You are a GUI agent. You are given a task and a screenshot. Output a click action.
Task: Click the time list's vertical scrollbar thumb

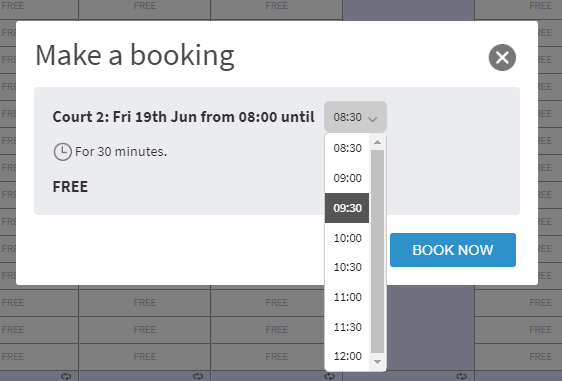coord(377,252)
